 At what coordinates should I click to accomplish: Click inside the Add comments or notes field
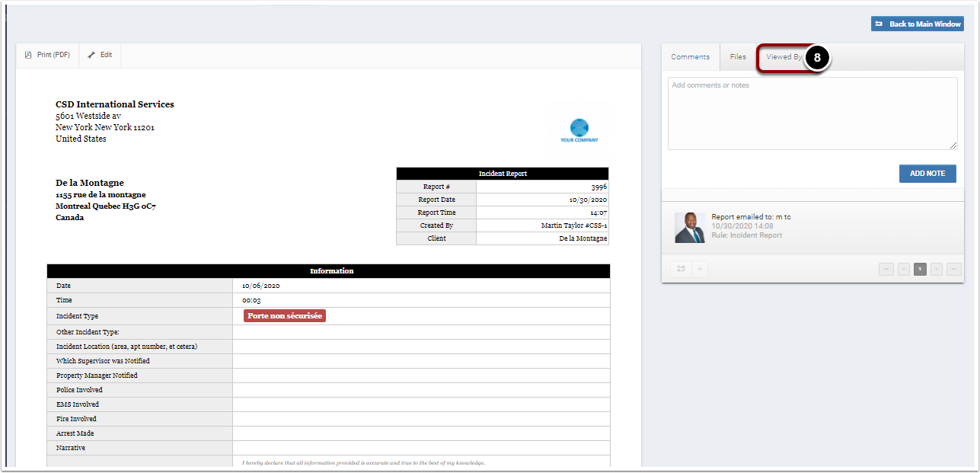(812, 113)
